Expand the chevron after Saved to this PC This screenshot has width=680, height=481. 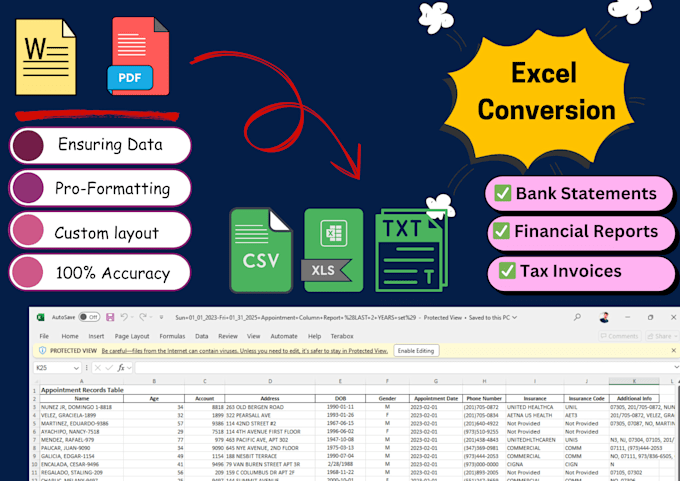[x=515, y=317]
